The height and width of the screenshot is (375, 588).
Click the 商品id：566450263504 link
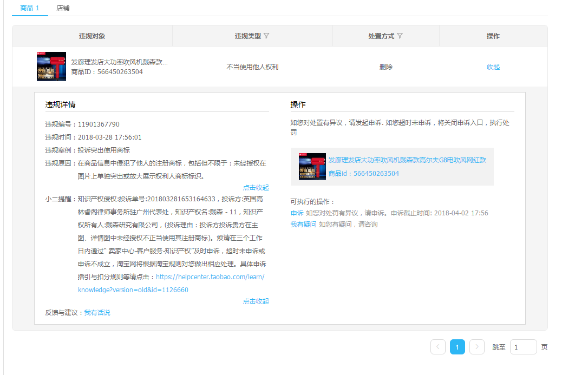click(364, 174)
